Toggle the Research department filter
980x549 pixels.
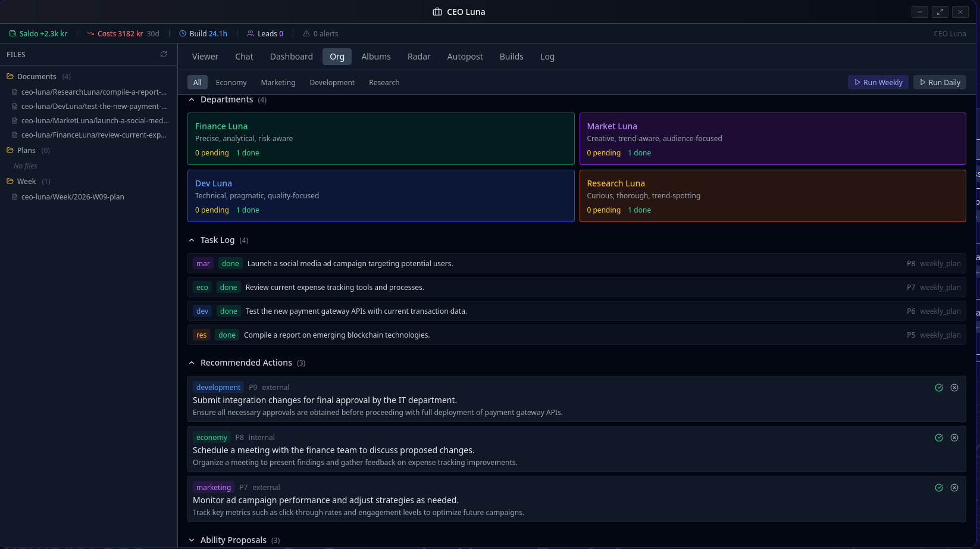[384, 82]
